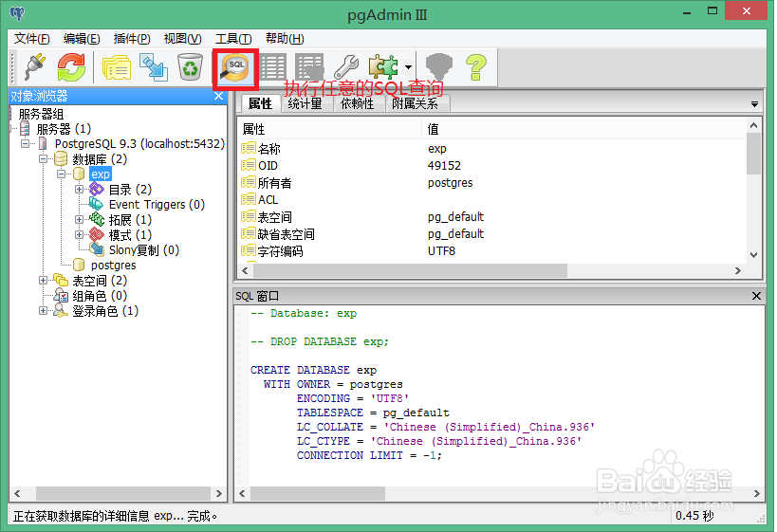Select the 服务器 (1) tree item
This screenshot has height=532, width=777.
pos(64,129)
